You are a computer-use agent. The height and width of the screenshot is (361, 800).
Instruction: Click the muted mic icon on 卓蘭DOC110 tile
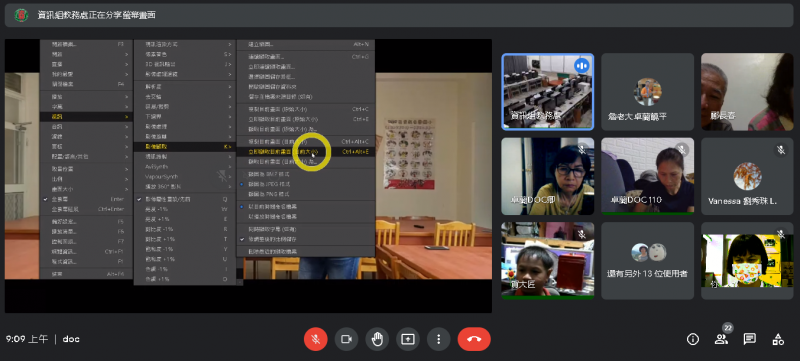681,150
